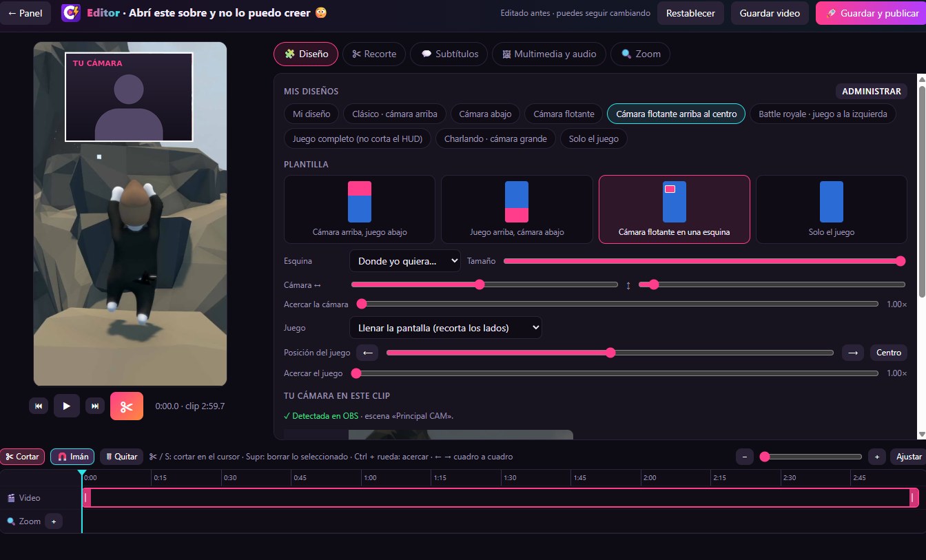
Task: Select the Diseño tab
Action: click(x=306, y=54)
